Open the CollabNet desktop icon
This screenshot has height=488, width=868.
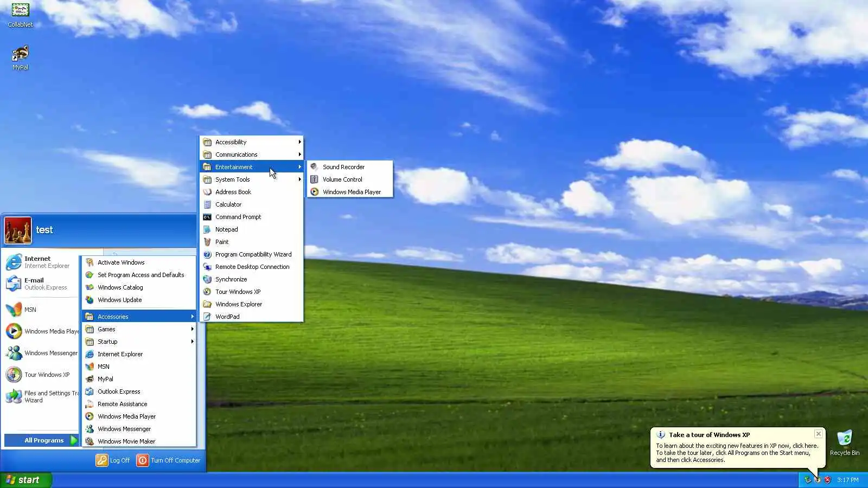click(20, 15)
